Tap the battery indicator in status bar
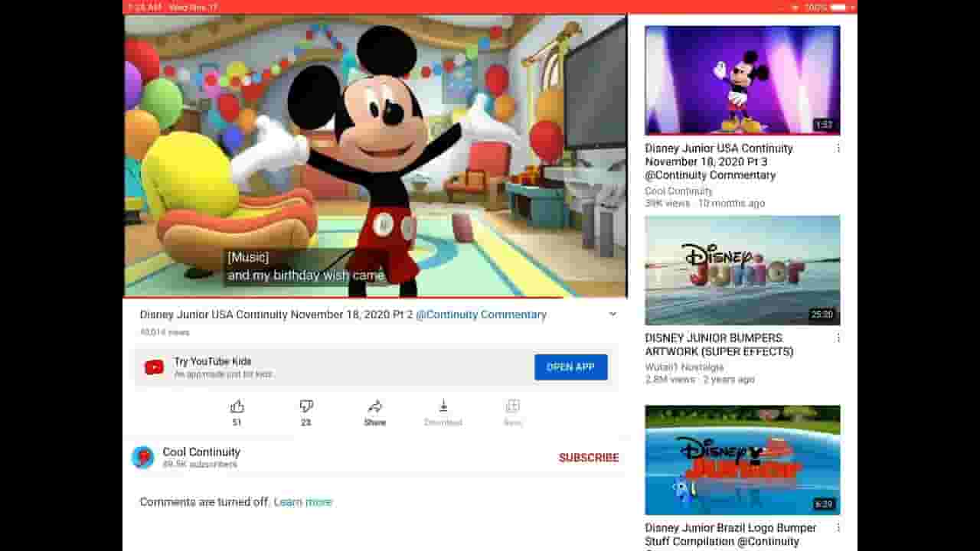980x551 pixels. tap(838, 7)
